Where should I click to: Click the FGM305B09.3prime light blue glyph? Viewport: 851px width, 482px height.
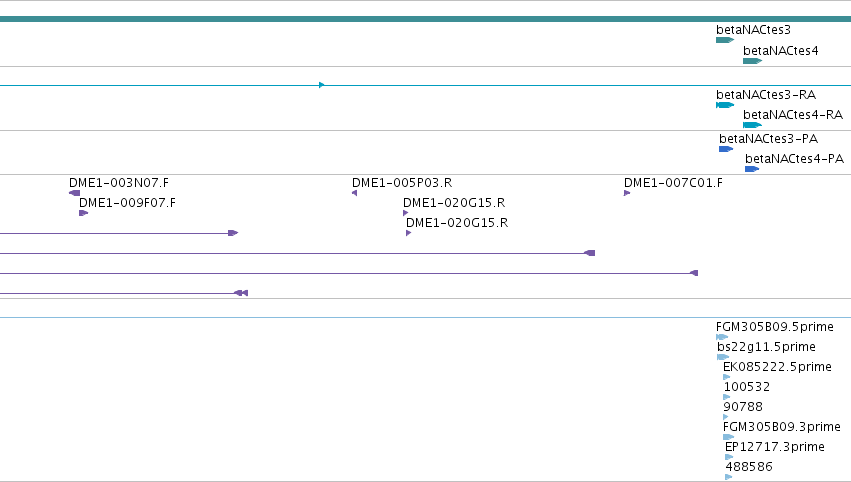point(729,437)
